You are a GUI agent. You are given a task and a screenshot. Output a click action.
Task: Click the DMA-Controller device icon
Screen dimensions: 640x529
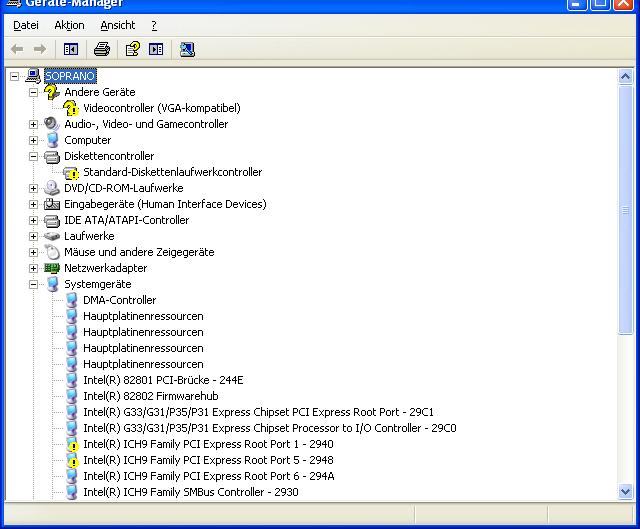(72, 300)
